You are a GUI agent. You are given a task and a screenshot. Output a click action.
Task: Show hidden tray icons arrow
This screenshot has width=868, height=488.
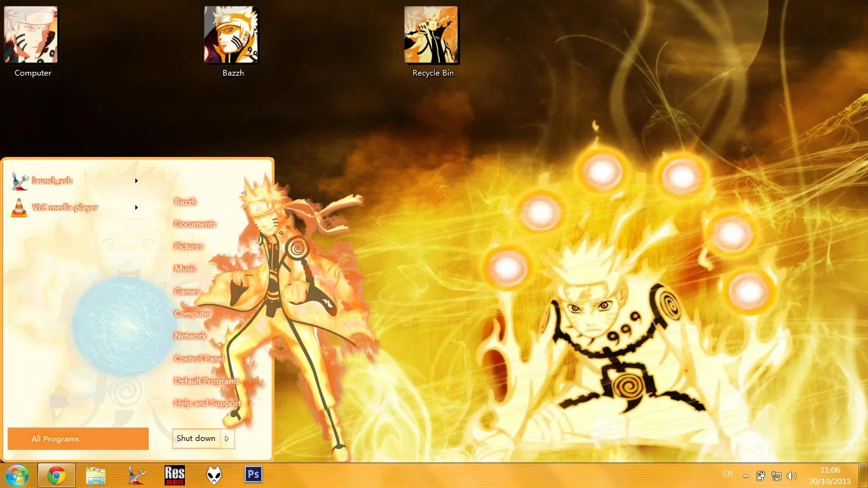click(x=745, y=475)
